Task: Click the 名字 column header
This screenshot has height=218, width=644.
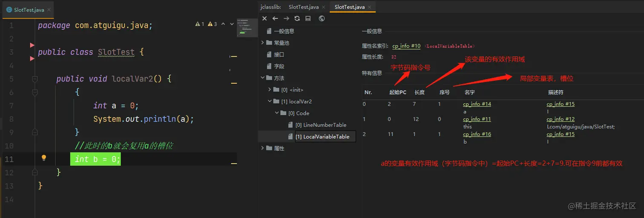Action: pos(469,92)
